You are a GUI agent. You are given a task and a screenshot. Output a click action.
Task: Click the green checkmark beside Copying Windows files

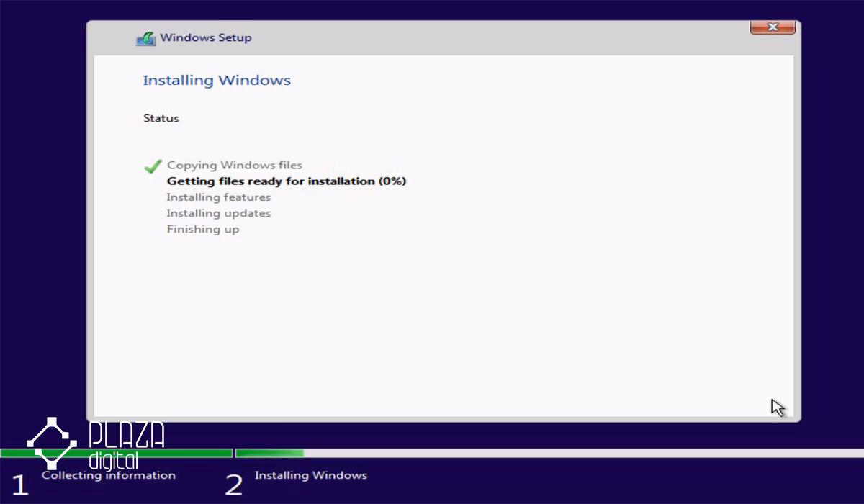coord(153,166)
